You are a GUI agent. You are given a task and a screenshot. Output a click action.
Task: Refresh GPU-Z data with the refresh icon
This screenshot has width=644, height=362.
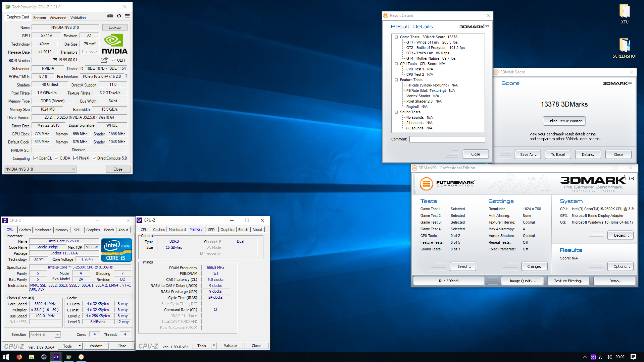pos(119,16)
